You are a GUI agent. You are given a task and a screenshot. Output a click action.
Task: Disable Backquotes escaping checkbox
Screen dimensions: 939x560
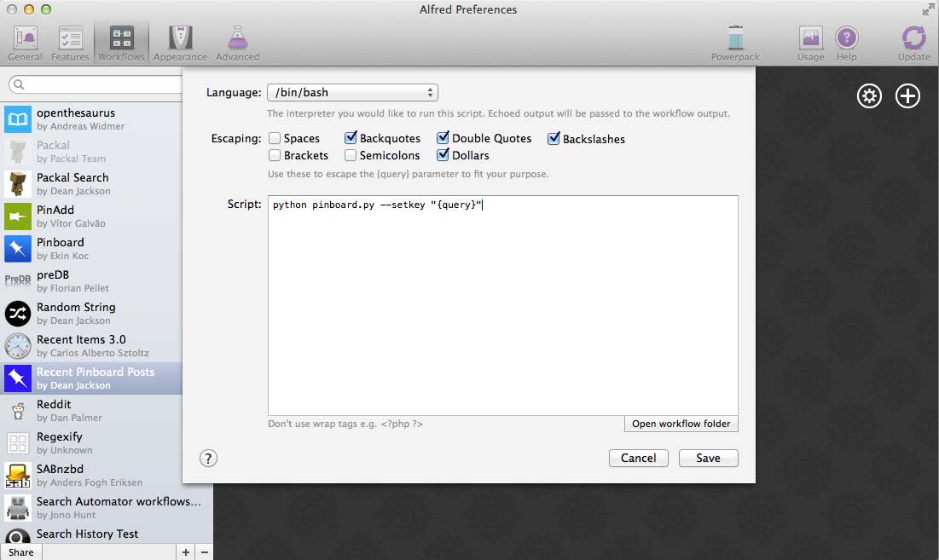[x=351, y=138]
